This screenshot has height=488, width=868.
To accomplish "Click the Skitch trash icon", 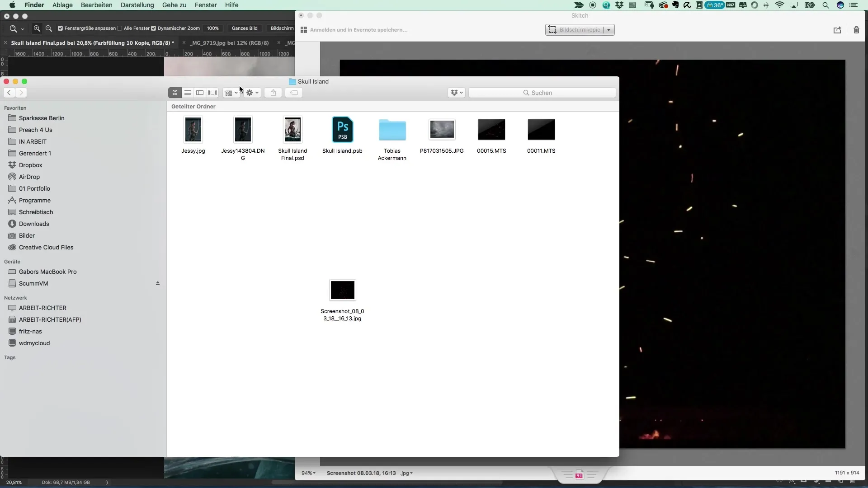I will (x=856, y=30).
